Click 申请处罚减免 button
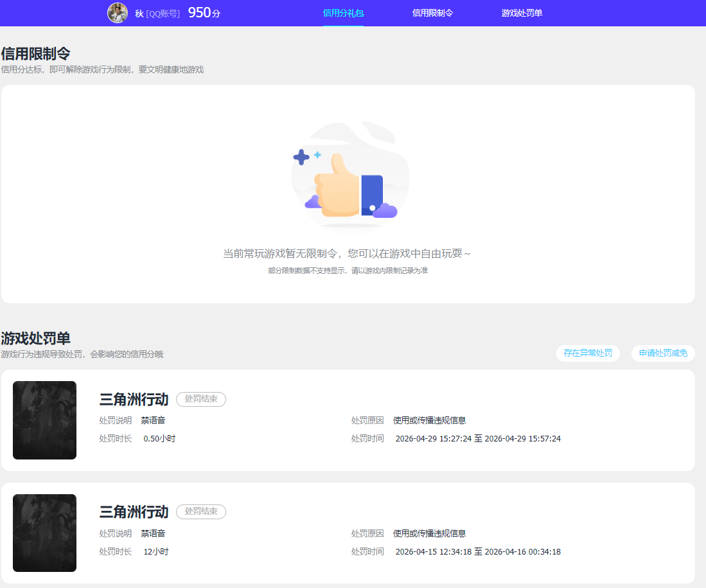The width and height of the screenshot is (706, 588). click(x=663, y=353)
